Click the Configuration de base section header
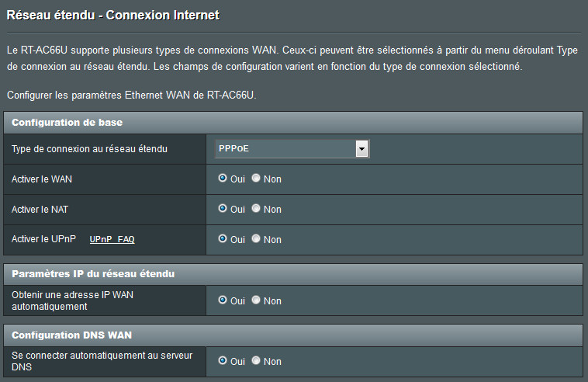Image resolution: width=588 pixels, height=382 pixels. click(67, 123)
